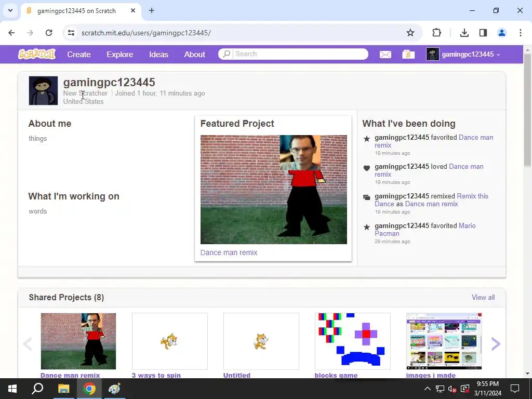Open the blocks game project thumbnail

coord(353,341)
